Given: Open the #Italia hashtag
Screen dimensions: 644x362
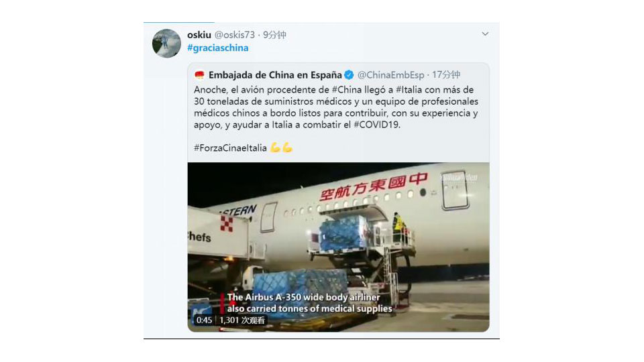Looking at the screenshot, I should (x=409, y=89).
